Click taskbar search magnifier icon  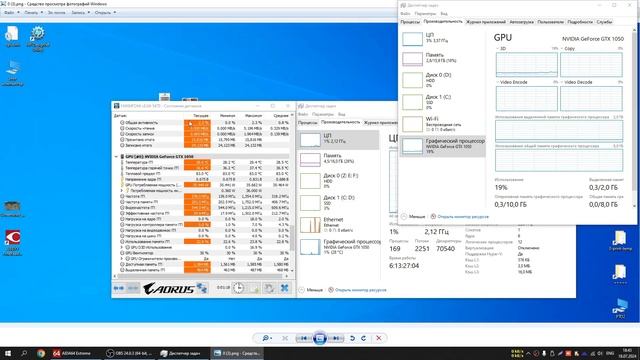pyautogui.click(x=24, y=353)
